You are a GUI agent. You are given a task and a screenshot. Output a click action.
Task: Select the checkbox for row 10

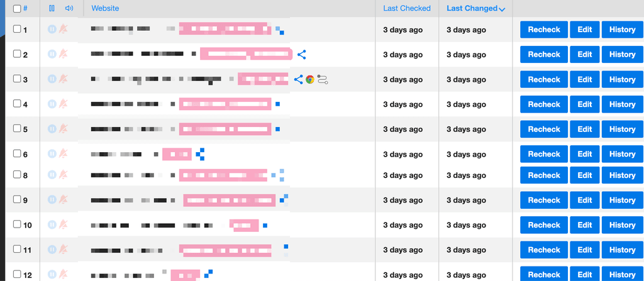coord(17,224)
